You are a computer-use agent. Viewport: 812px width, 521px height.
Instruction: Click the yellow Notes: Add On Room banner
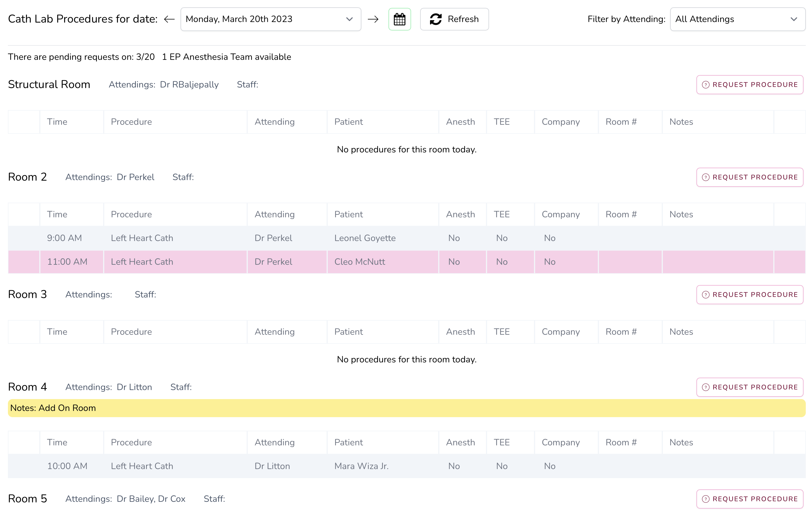406,408
